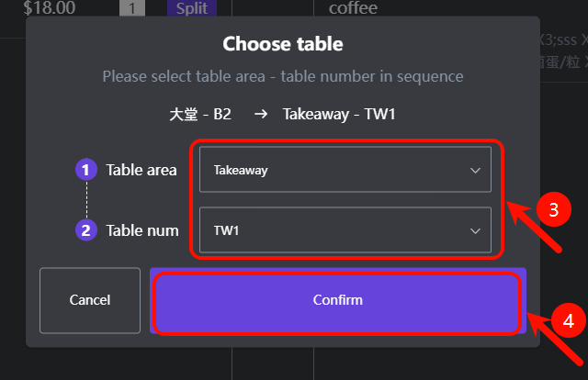Expand the Table num chevron arrow
The image size is (588, 380).
click(475, 230)
